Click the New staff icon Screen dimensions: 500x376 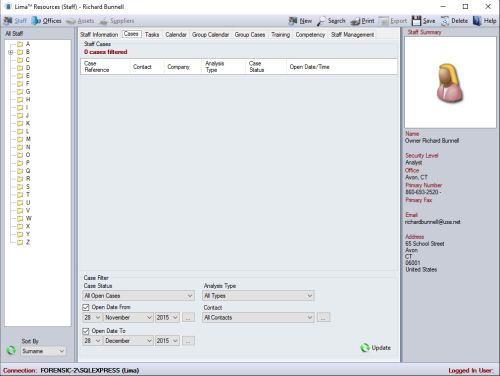[293, 21]
